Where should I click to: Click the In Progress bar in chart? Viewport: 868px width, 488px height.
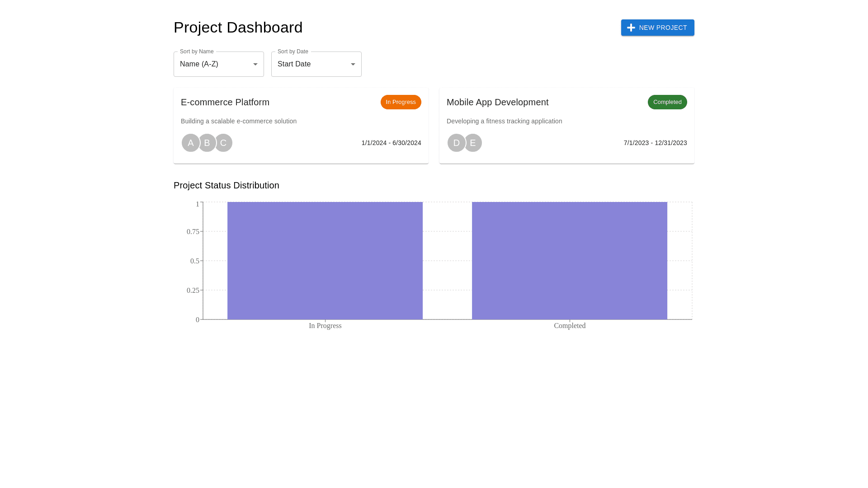click(x=325, y=261)
